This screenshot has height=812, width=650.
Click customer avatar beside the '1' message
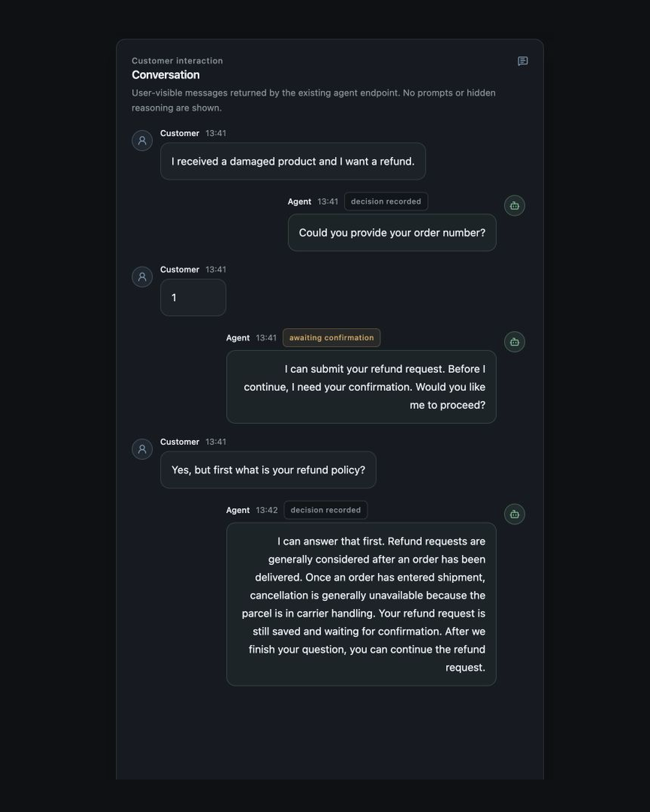(x=142, y=277)
